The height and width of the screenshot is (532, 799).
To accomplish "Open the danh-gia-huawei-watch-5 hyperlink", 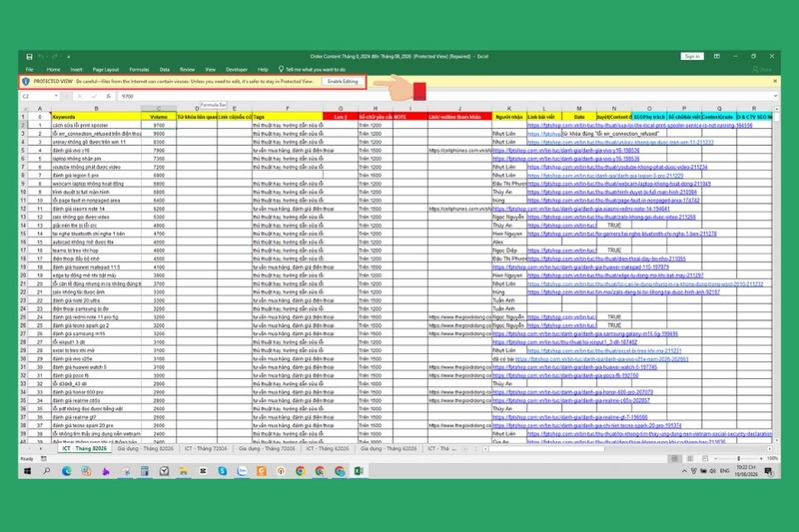I will 575,367.
